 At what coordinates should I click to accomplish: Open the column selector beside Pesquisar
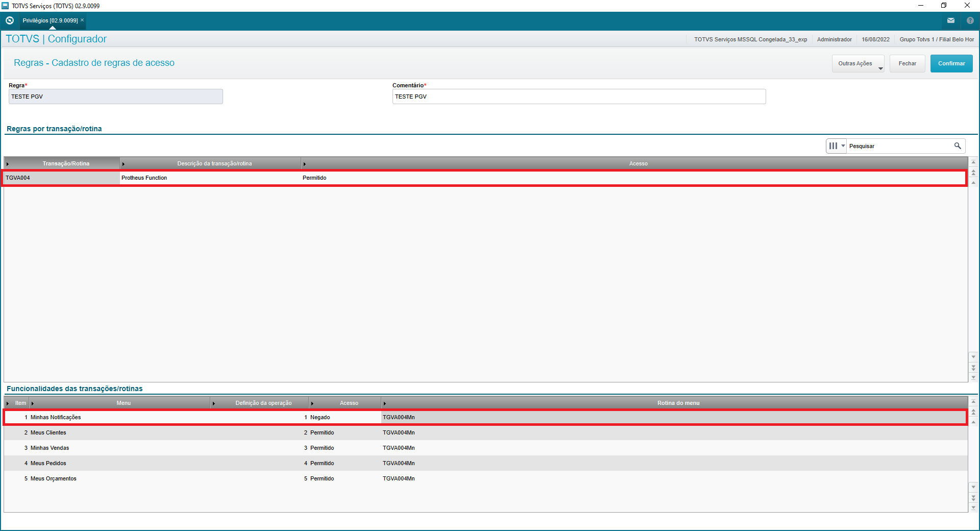click(x=837, y=146)
